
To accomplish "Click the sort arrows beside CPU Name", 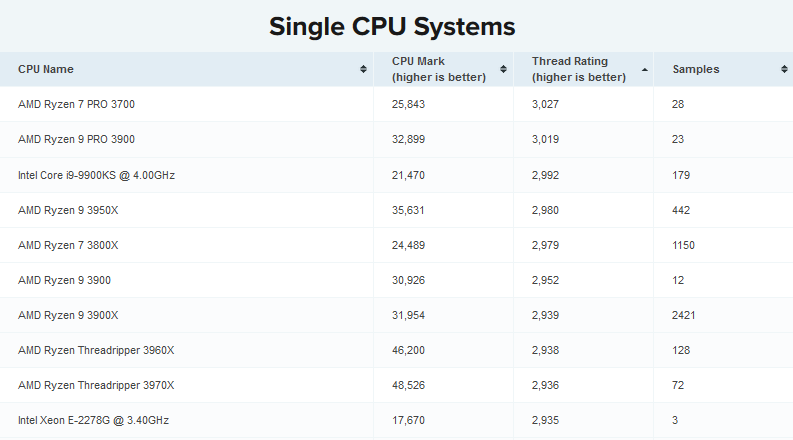I will click(x=363, y=69).
